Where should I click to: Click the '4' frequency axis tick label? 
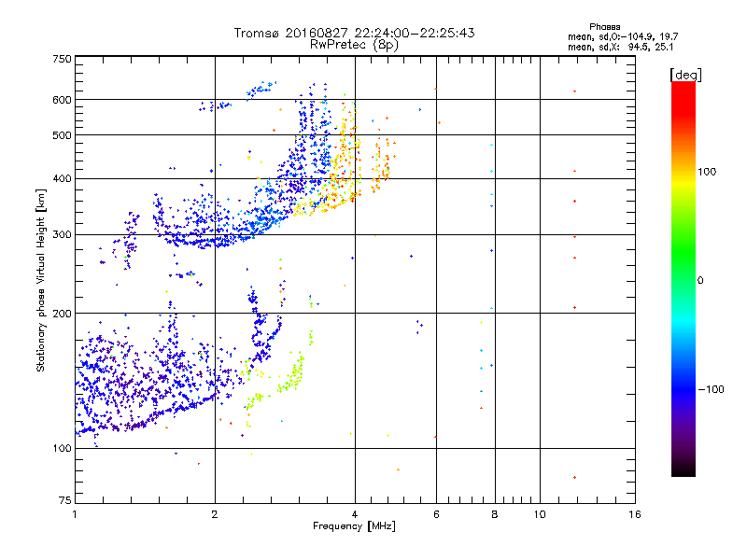coord(355,514)
